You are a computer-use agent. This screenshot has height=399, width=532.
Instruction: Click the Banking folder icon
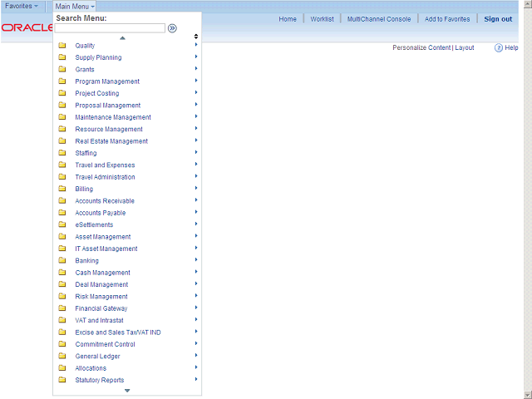tap(62, 260)
